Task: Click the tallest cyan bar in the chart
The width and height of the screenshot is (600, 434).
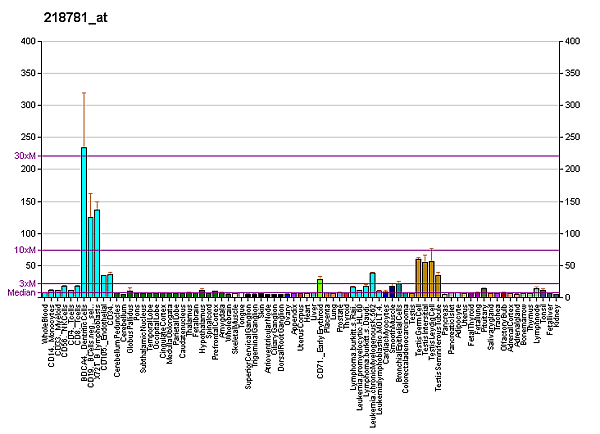Action: [84, 222]
